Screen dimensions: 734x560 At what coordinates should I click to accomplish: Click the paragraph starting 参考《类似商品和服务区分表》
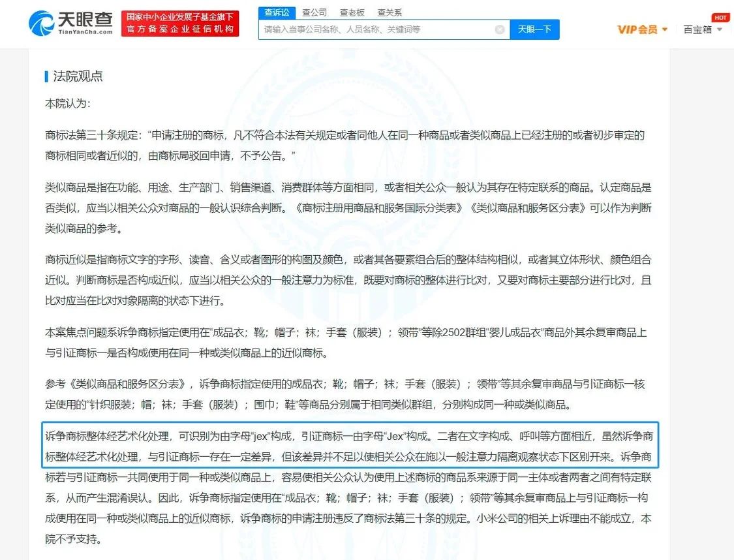[345, 394]
